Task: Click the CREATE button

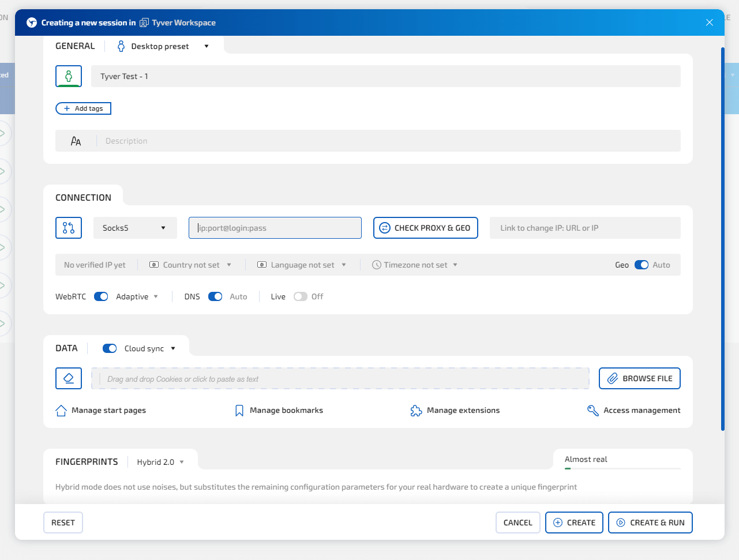Action: (x=575, y=523)
